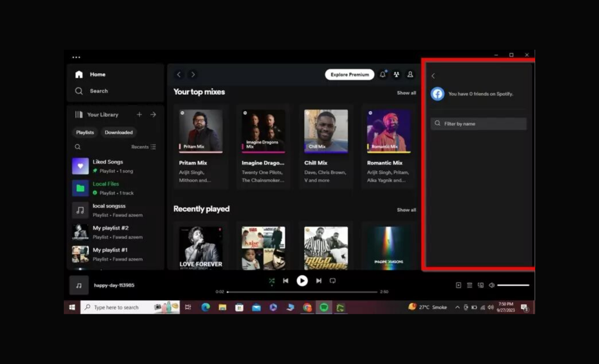Screen dimensions: 599x364
Task: Open the Love Forever recently played cover
Action: (x=201, y=248)
